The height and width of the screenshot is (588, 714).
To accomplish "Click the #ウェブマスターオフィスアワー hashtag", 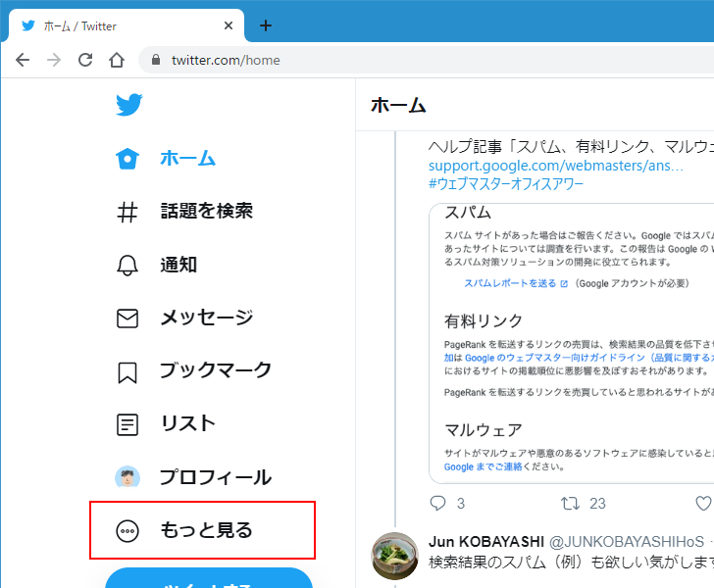I will pyautogui.click(x=506, y=184).
